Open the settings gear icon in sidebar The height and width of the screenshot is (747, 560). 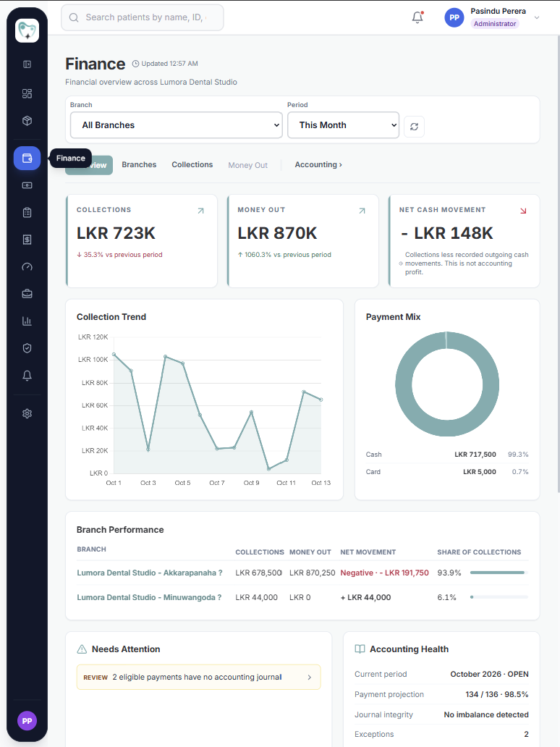[x=27, y=413]
